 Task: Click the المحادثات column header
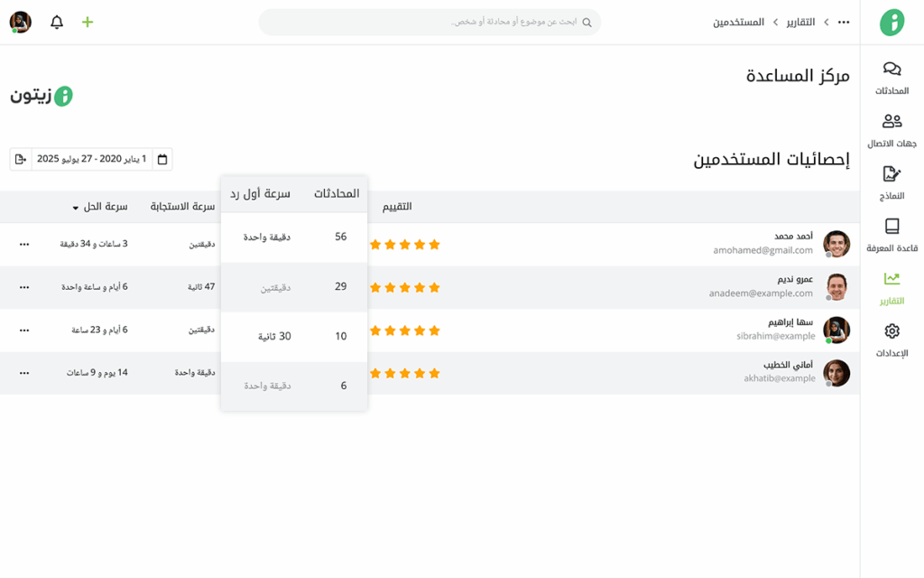(x=337, y=193)
